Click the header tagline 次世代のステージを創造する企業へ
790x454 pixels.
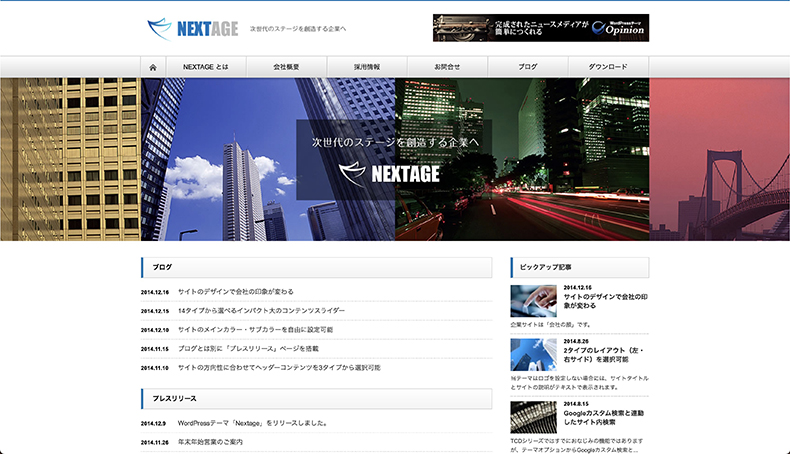[x=298, y=29]
